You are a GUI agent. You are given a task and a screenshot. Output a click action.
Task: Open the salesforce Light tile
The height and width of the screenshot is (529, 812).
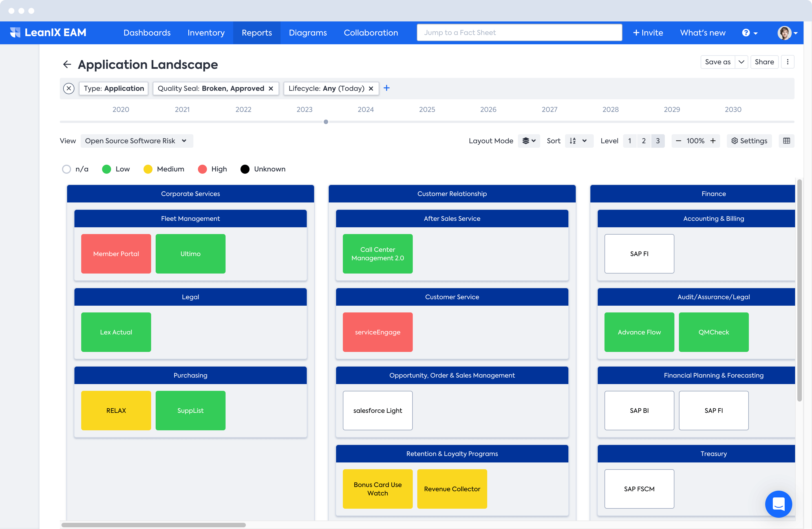[x=378, y=411]
